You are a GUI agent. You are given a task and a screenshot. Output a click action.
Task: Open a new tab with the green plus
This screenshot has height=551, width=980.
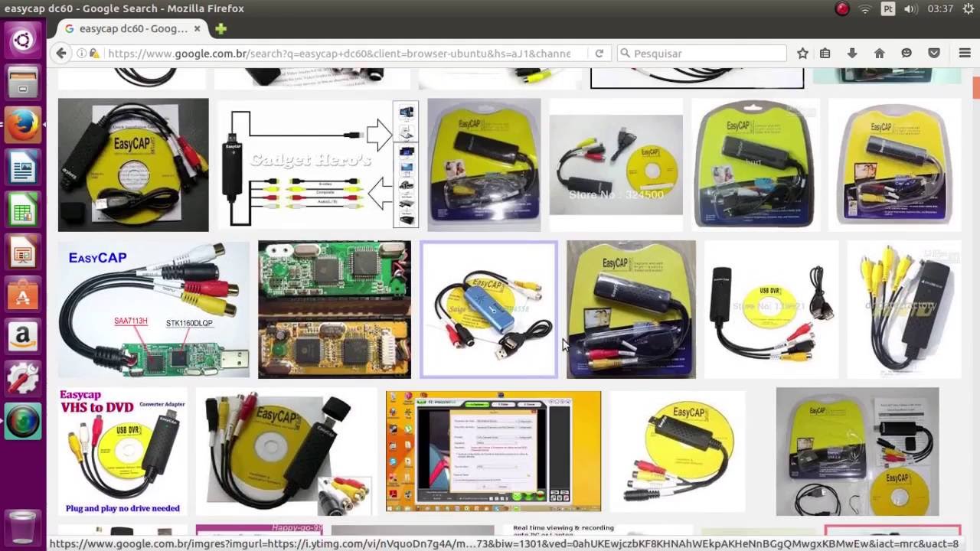pyautogui.click(x=220, y=29)
